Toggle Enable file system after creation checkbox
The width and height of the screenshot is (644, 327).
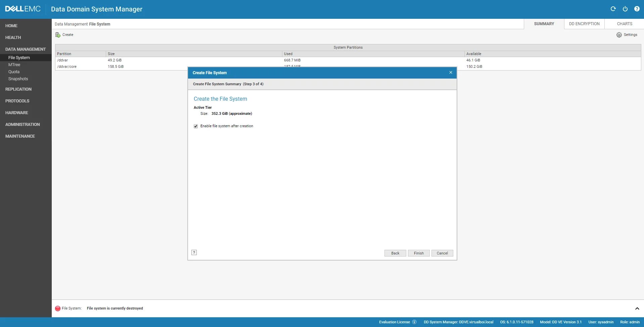[196, 126]
